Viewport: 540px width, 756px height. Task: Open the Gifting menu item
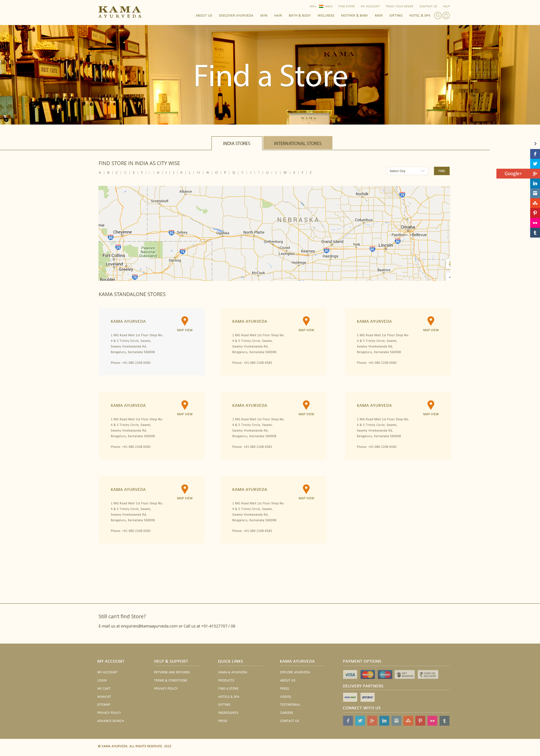click(396, 15)
